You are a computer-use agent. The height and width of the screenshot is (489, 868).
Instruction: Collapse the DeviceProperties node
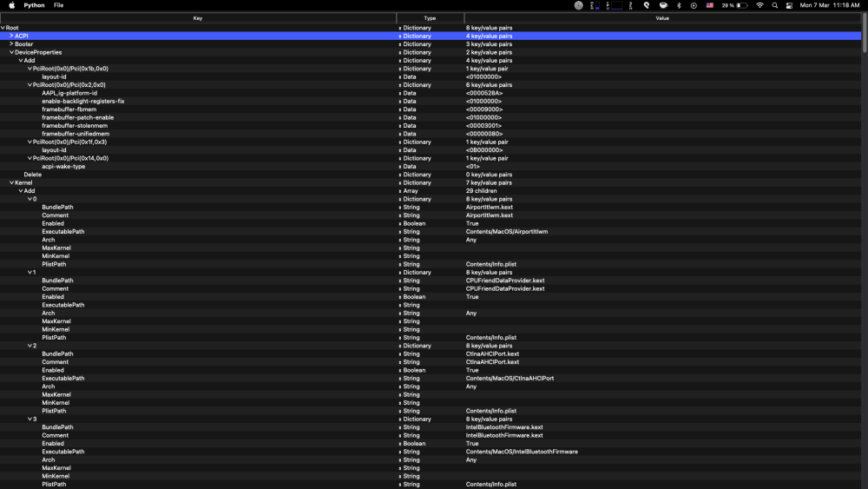click(x=11, y=52)
